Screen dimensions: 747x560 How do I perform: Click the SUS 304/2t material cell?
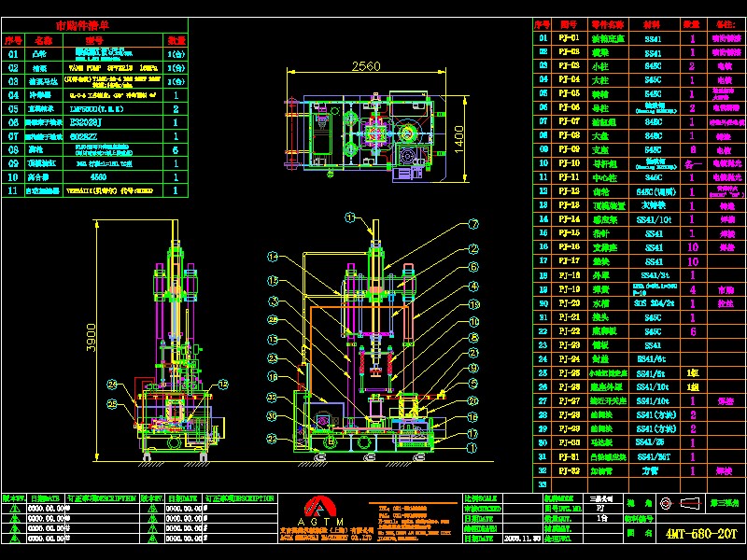pos(654,303)
